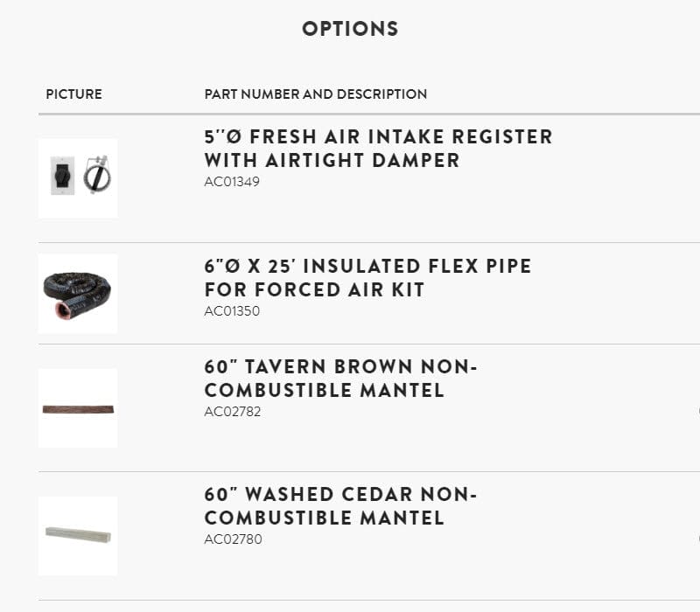This screenshot has width=700, height=612.
Task: Click the cut-off control right of Tavern Brown mantel
Action: (x=697, y=408)
